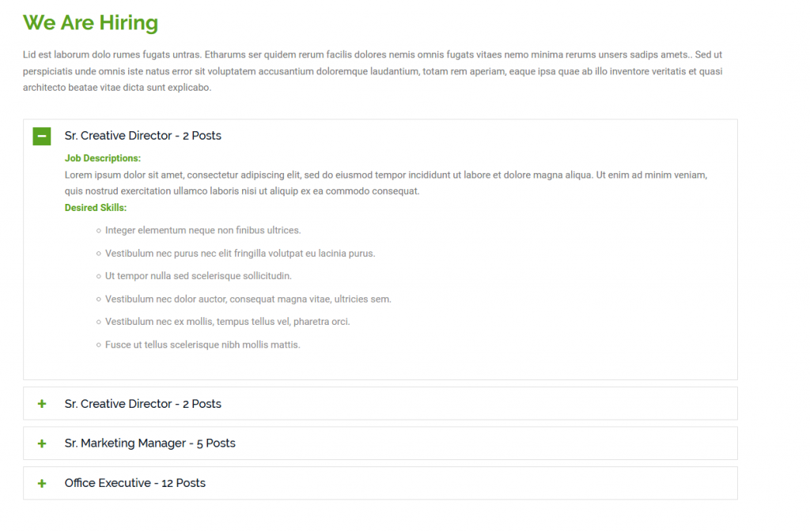The height and width of the screenshot is (532, 810).
Task: Click 'Vestibulum nec purus nec elit' skill item
Action: tap(240, 254)
